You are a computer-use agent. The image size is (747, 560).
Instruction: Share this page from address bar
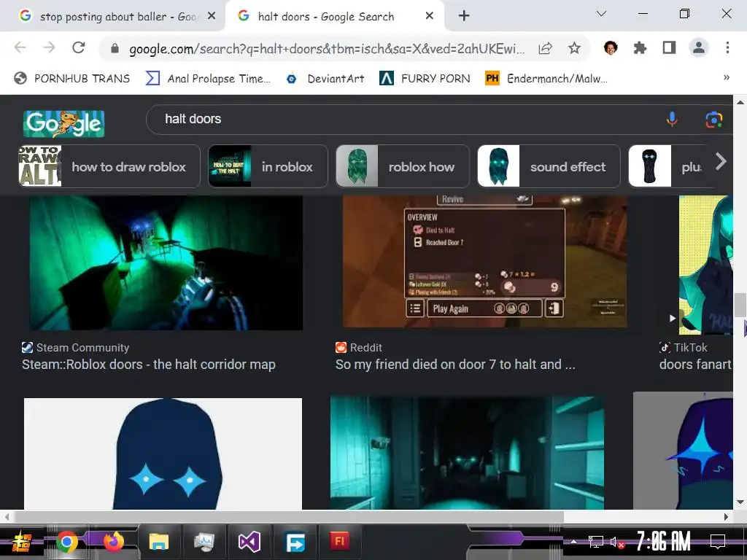(545, 48)
